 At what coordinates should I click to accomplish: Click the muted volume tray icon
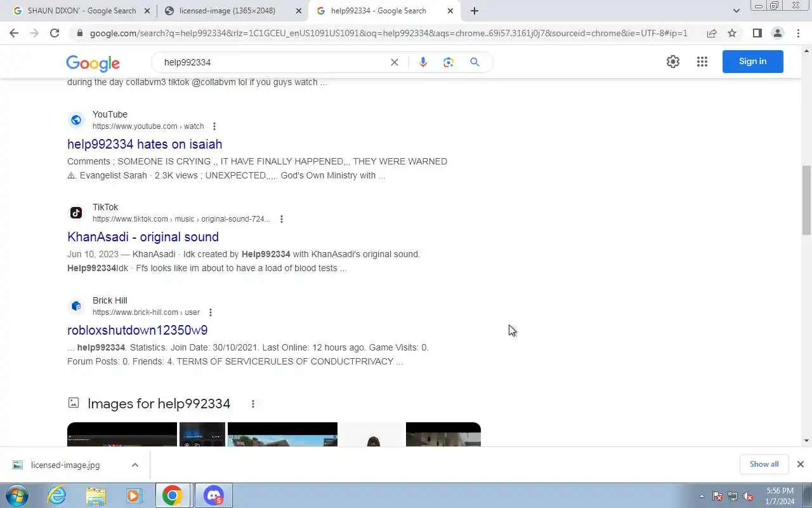click(x=748, y=497)
